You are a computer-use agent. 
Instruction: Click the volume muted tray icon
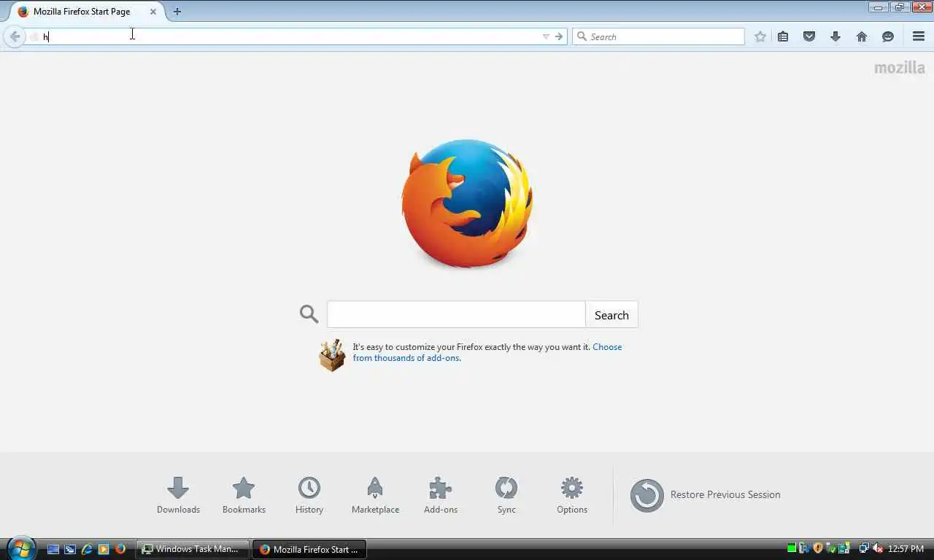point(879,548)
